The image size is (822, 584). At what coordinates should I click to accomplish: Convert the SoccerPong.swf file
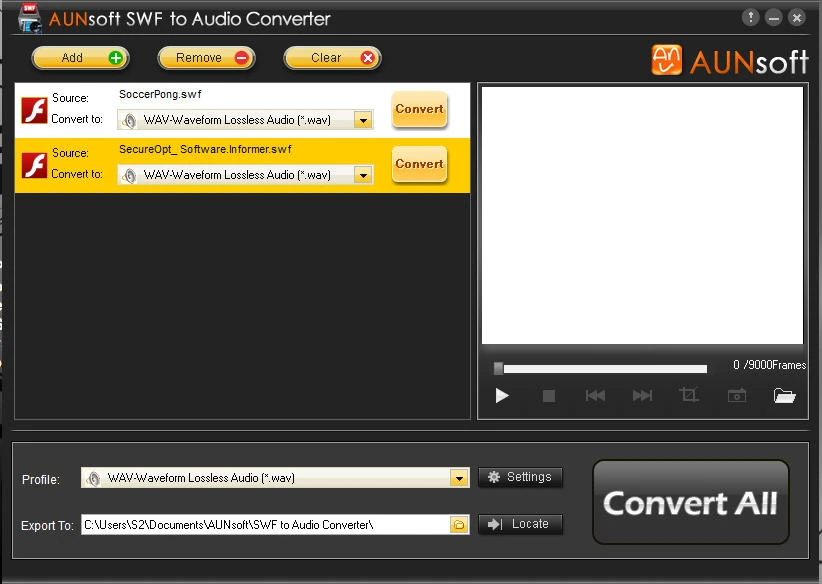coord(419,109)
